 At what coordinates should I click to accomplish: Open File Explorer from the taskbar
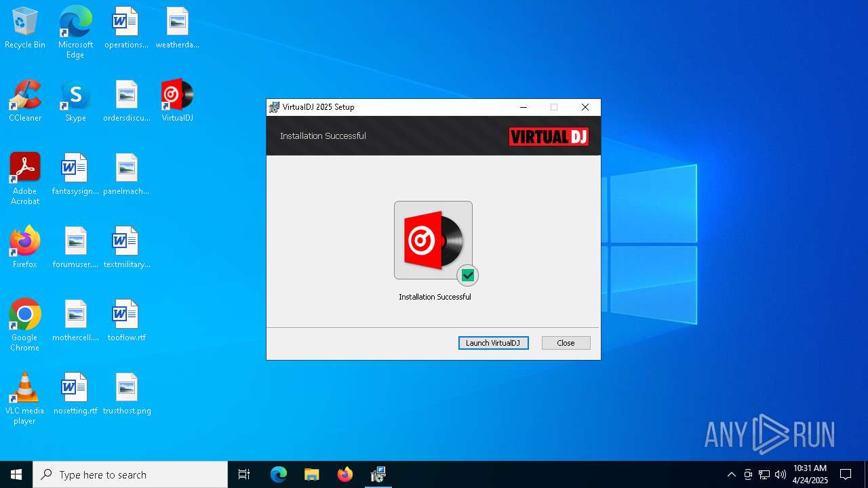(311, 474)
